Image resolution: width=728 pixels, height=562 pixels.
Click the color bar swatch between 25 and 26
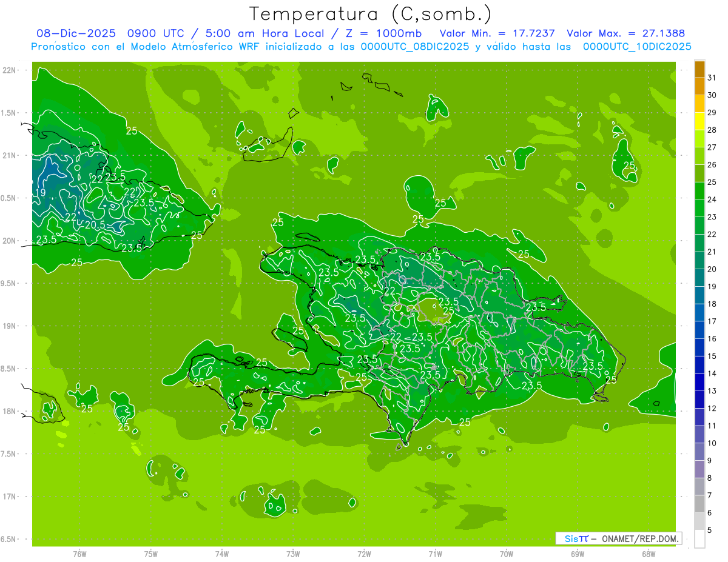699,173
